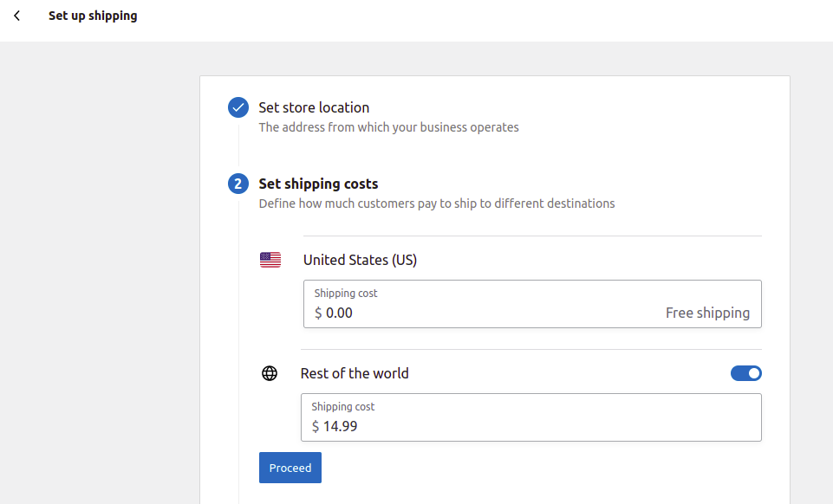The width and height of the screenshot is (833, 504).
Task: Go back using the left chevron arrow
Action: [x=17, y=16]
